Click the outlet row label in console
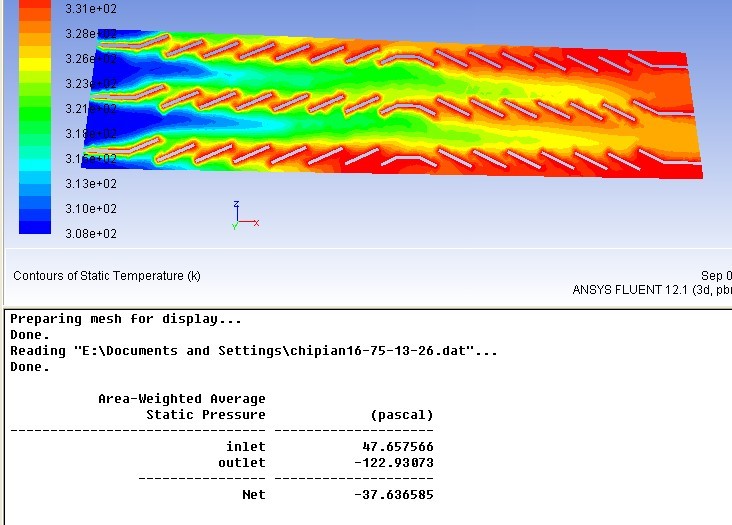This screenshot has height=525, width=732. pyautogui.click(x=242, y=463)
